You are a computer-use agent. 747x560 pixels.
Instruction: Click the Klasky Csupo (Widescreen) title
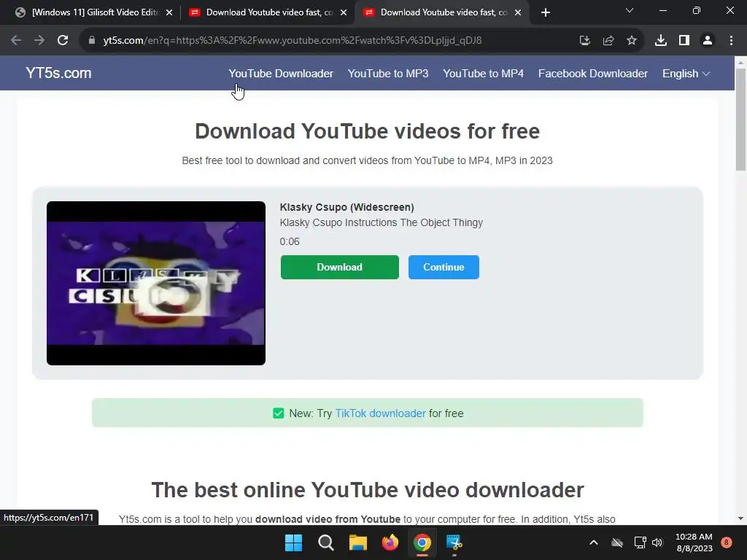tap(347, 207)
